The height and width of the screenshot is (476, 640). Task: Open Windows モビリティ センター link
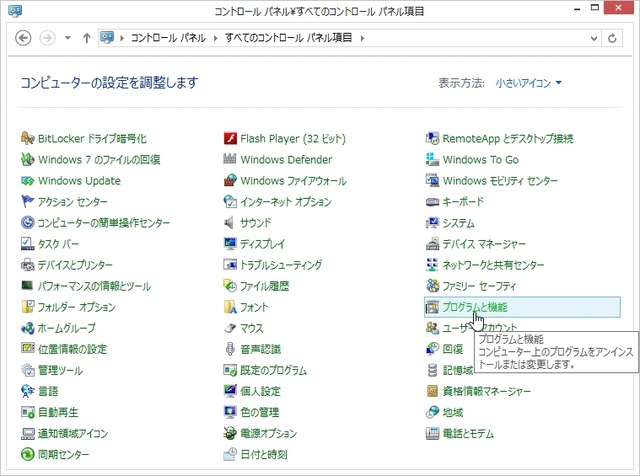500,181
